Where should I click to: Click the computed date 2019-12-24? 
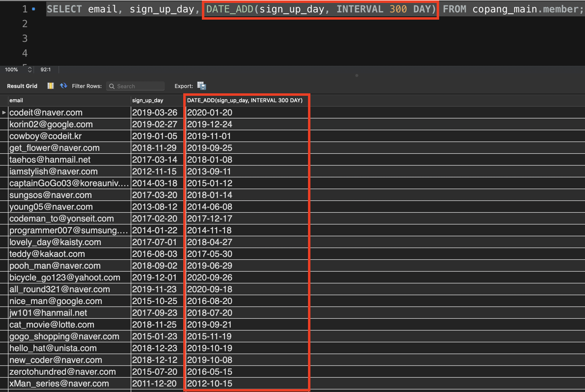[210, 124]
